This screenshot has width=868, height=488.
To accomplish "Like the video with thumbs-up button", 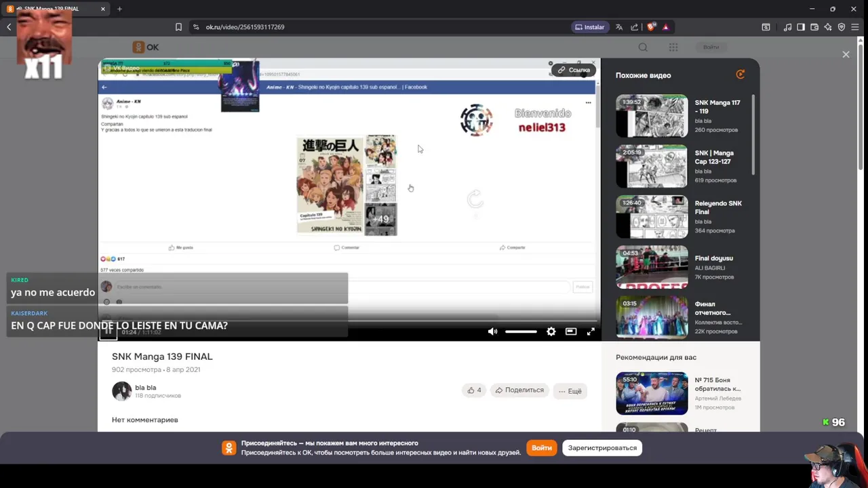I will 474,390.
